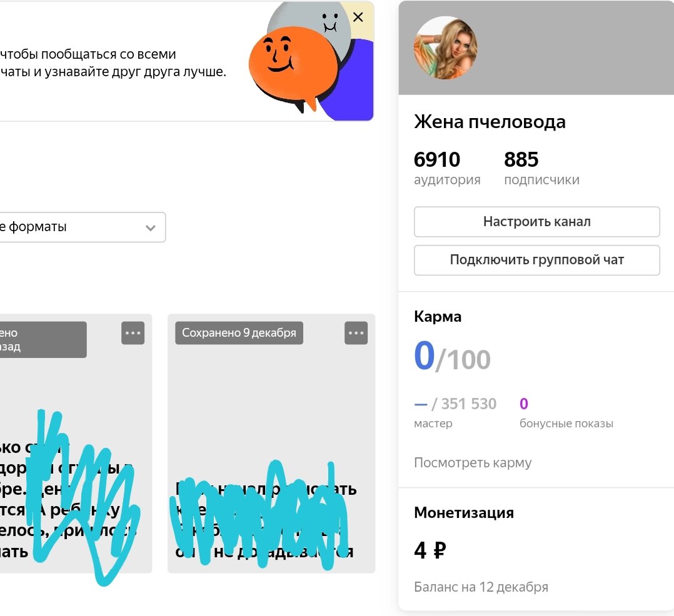The width and height of the screenshot is (674, 616).
Task: Open three-dots menu on the left draft card
Action: tap(133, 333)
